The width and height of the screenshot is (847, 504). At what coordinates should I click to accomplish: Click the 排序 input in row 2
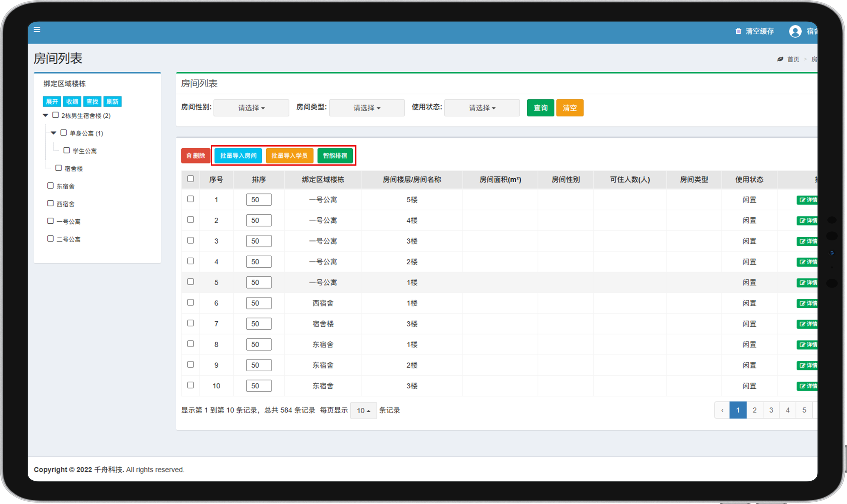[x=258, y=220]
